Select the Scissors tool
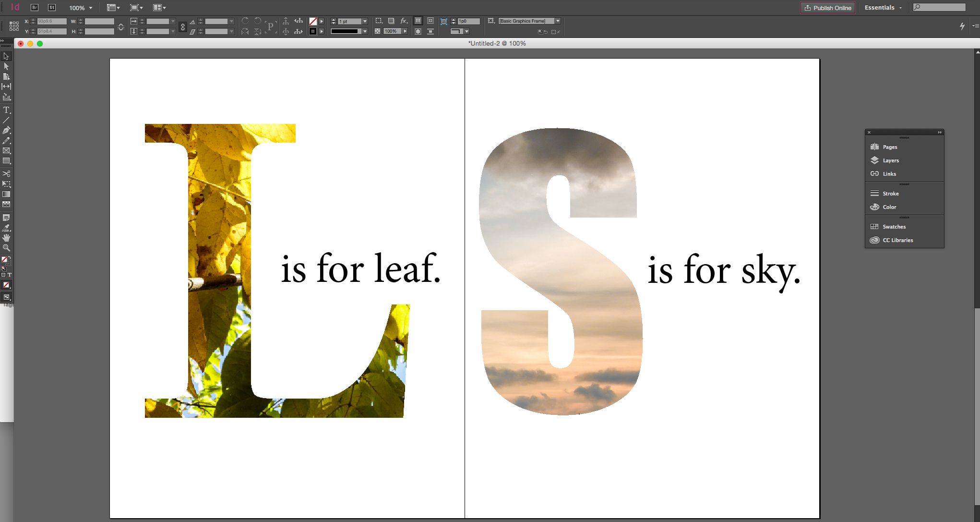Viewport: 980px width, 522px height. pos(6,173)
